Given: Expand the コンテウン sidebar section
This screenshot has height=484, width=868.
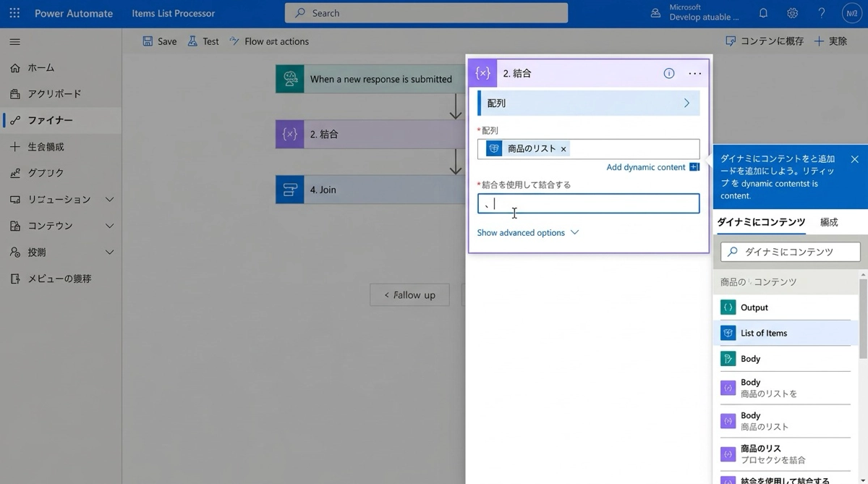Looking at the screenshot, I should click(x=109, y=226).
